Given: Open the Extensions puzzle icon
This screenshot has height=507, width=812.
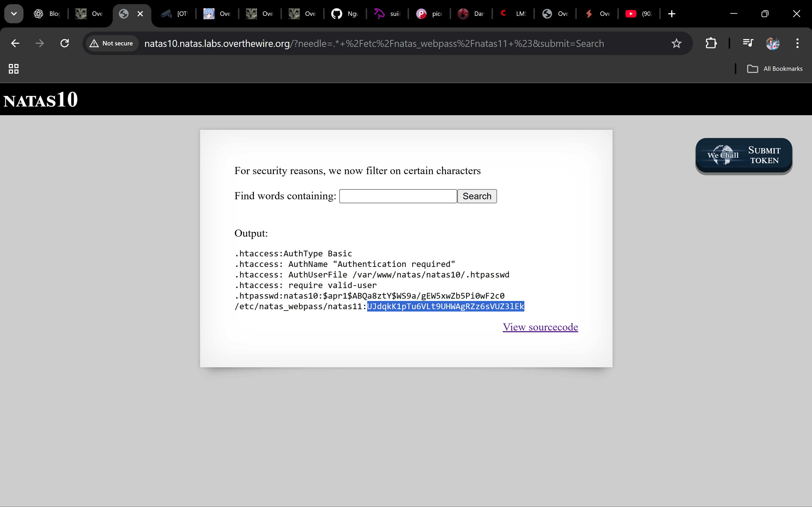Looking at the screenshot, I should click(711, 43).
